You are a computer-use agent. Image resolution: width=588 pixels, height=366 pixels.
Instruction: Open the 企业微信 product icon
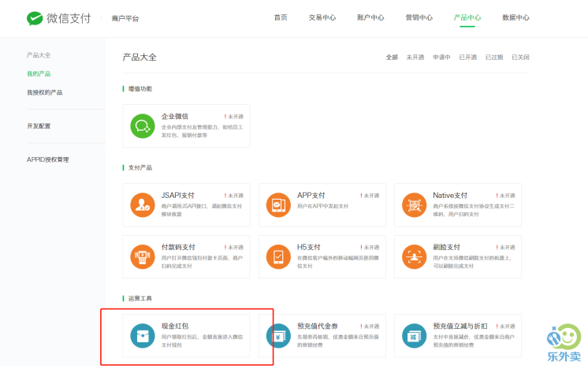(x=143, y=126)
